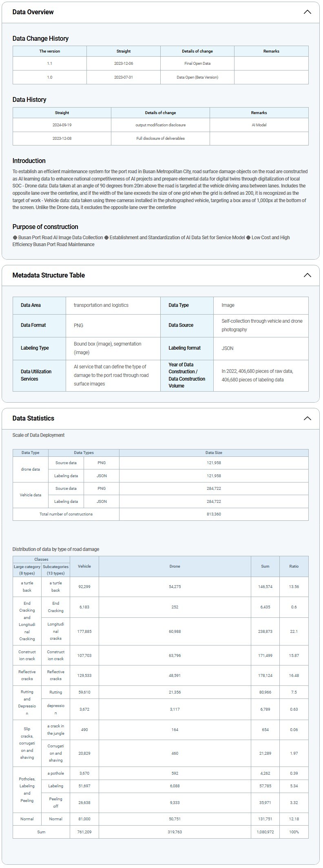Screen dimensions: 323x868
Task: Select the Rutting vehicle count 59,610
Action: (84, 692)
